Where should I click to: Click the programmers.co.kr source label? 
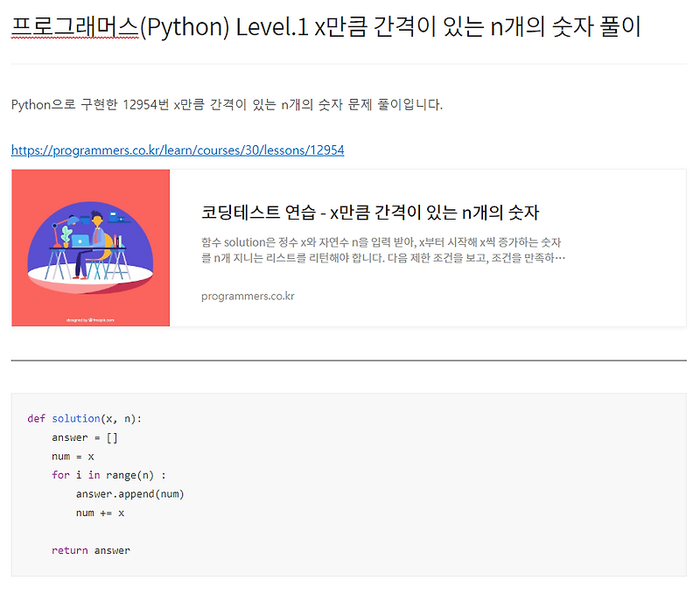click(x=249, y=296)
